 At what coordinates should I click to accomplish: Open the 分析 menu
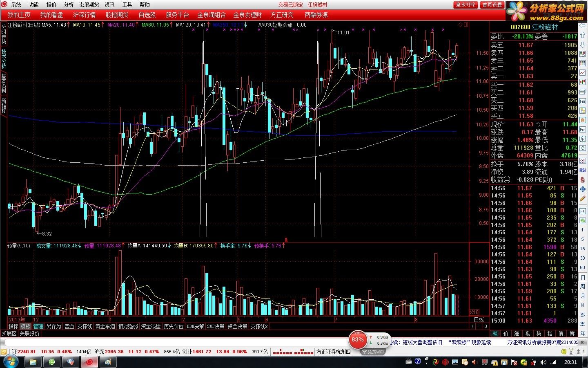[x=69, y=4]
